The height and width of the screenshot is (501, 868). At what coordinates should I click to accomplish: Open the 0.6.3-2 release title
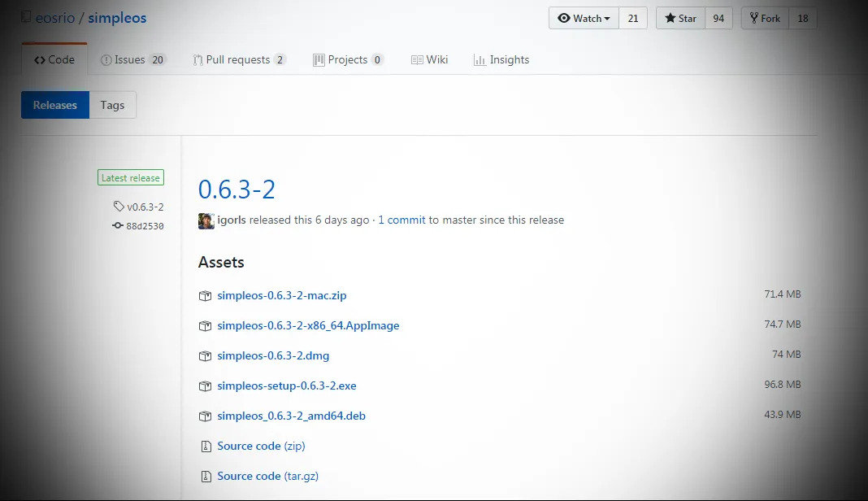[x=237, y=190]
